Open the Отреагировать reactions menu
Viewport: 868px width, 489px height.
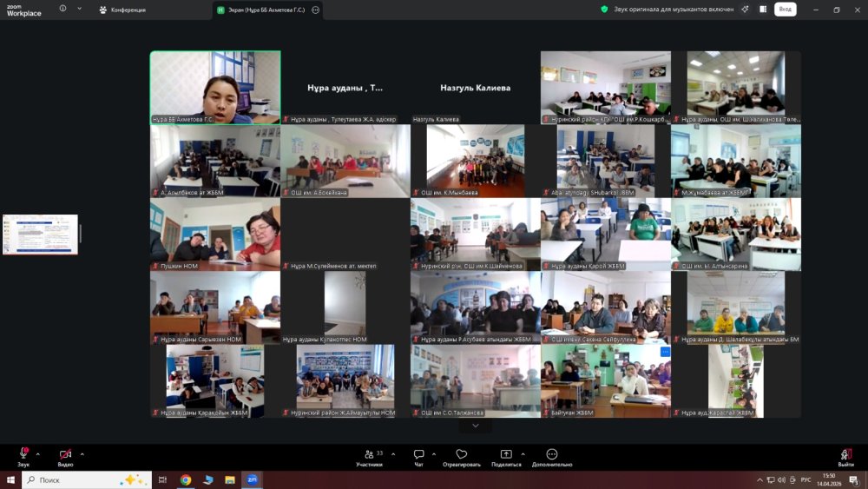[461, 458]
